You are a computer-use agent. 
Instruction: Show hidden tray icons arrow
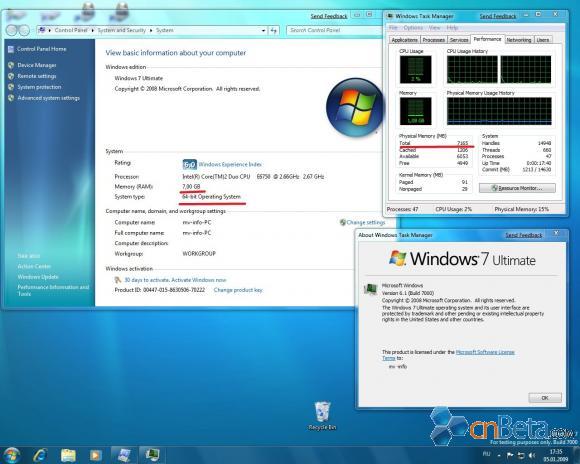point(499,455)
